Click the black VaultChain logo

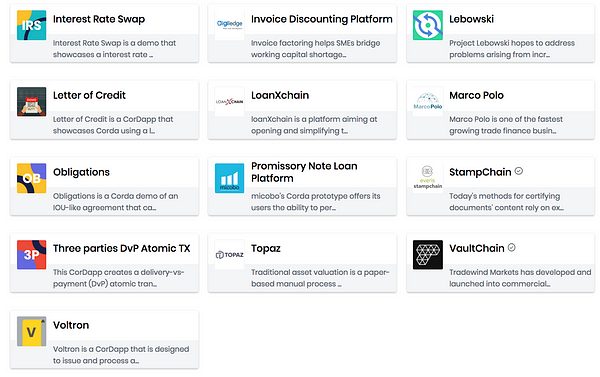(x=428, y=255)
